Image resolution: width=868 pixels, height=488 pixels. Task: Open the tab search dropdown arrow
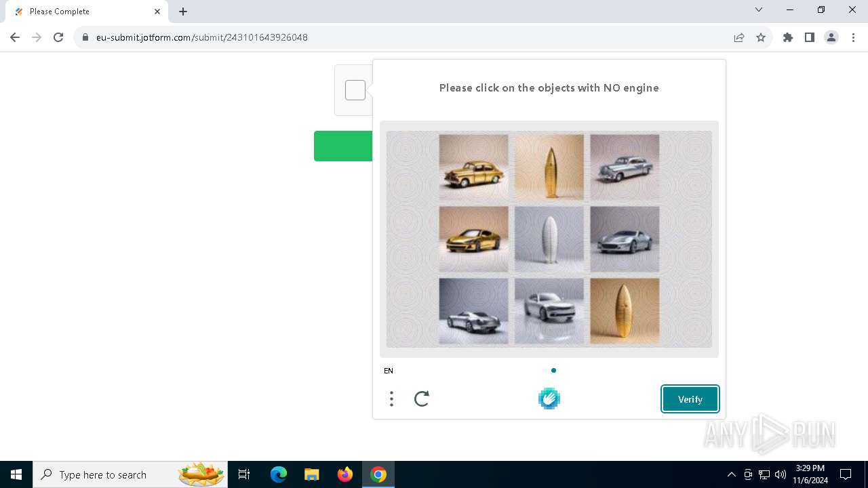tap(759, 9)
